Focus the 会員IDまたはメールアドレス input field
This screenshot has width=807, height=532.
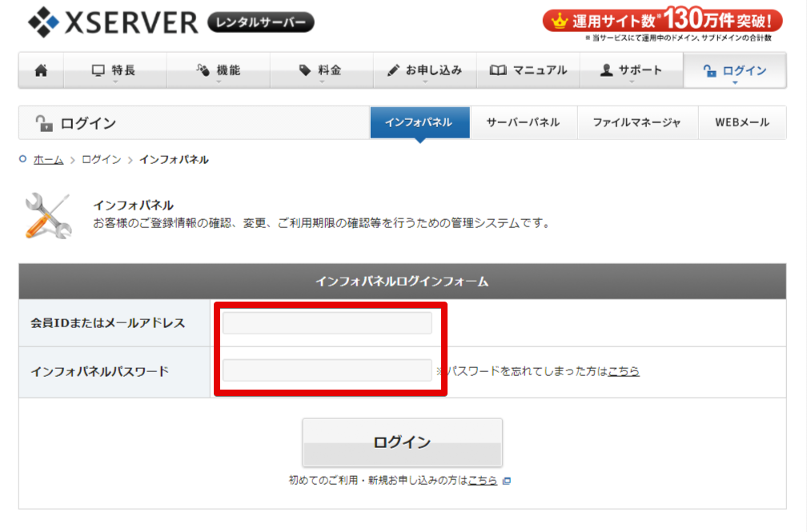[327, 322]
